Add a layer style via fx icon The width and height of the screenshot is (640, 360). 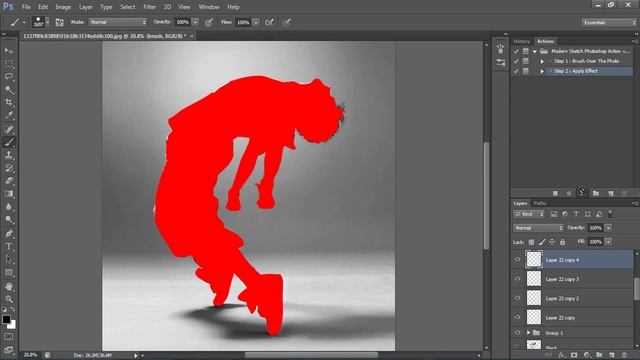point(562,356)
